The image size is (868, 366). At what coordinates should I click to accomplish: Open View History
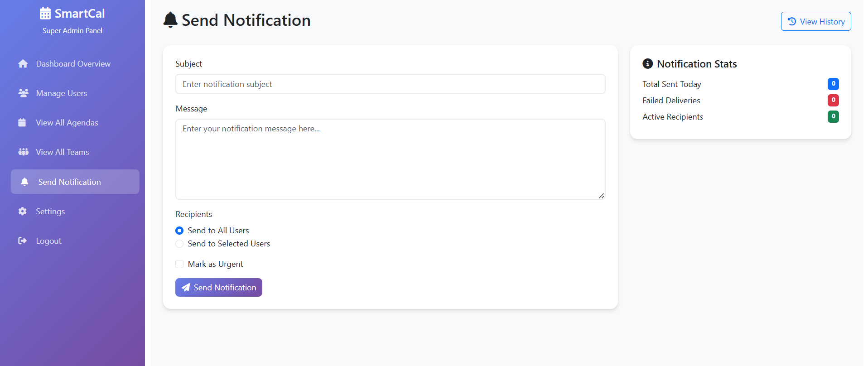tap(815, 21)
